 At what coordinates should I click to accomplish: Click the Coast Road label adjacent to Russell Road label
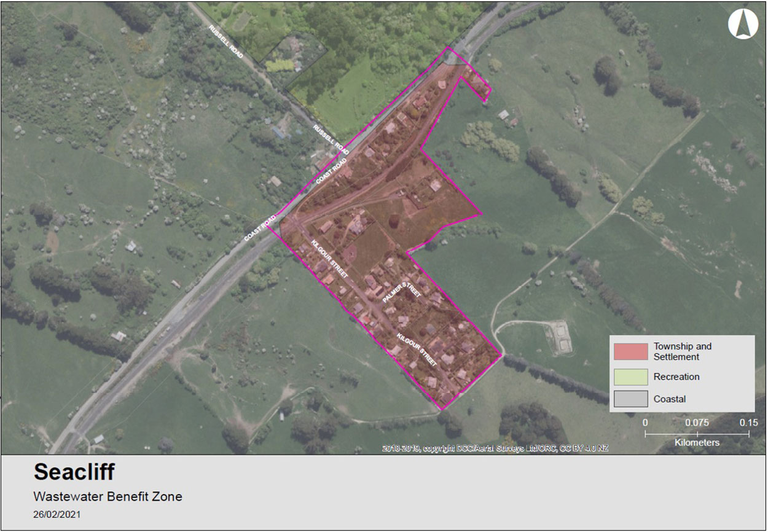point(332,171)
